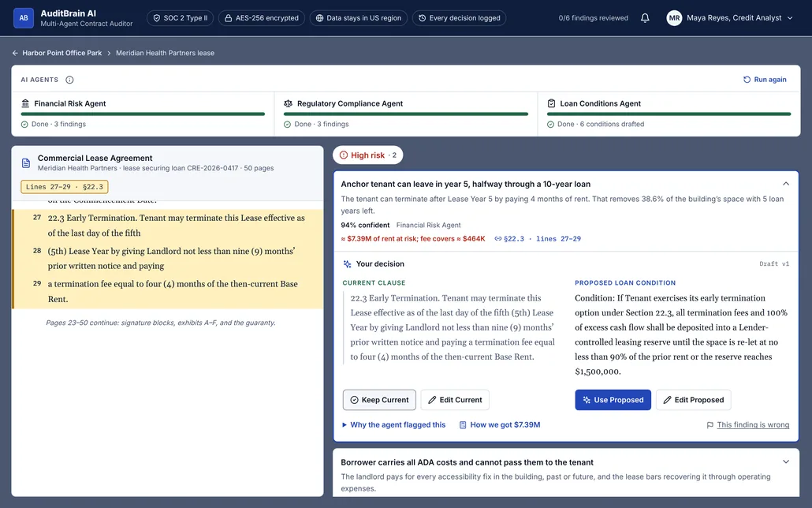Select the Regulatory Compliance Agent tab
812x508 pixels.
(x=406, y=114)
